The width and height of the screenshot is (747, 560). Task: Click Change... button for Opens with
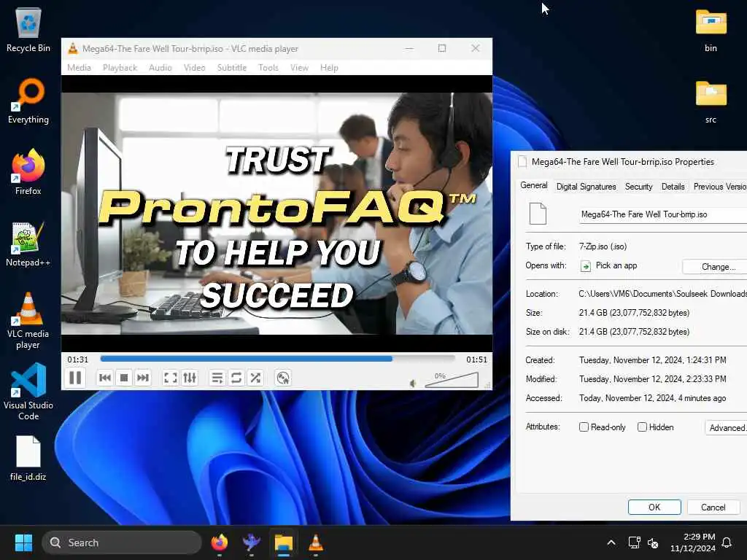[x=715, y=267]
